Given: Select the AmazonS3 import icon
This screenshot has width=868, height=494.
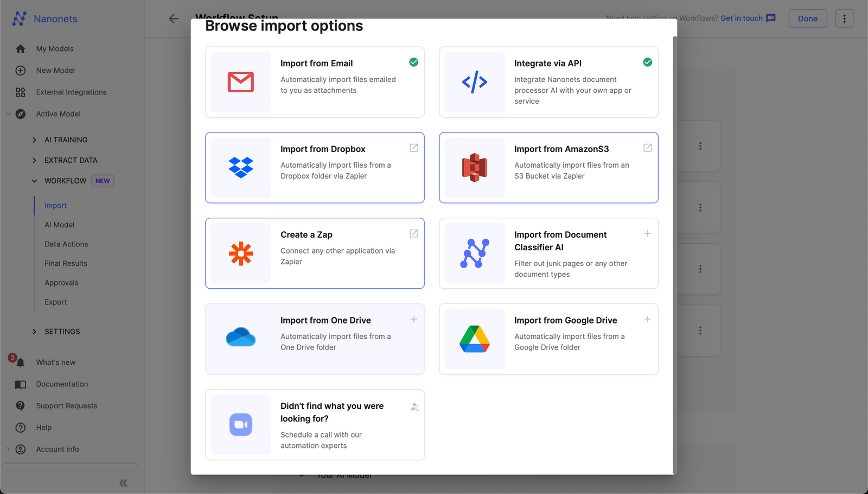Looking at the screenshot, I should click(474, 167).
